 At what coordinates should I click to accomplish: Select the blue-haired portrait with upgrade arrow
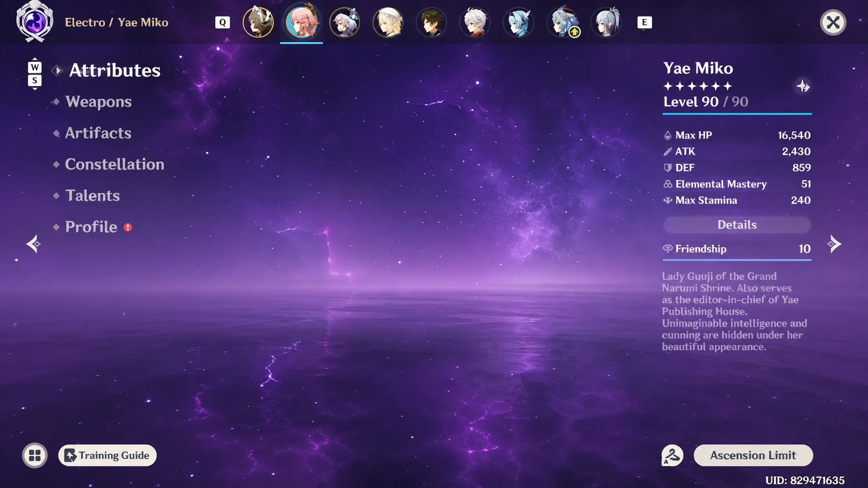(562, 22)
